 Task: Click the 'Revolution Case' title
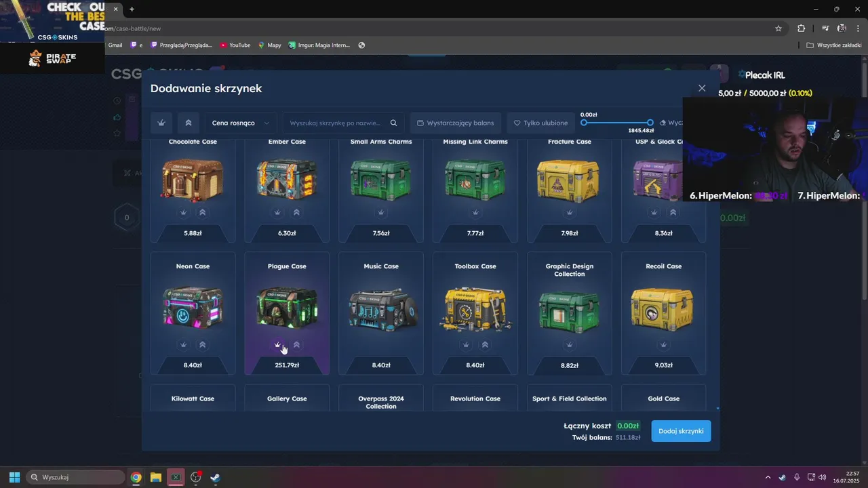[x=475, y=399]
